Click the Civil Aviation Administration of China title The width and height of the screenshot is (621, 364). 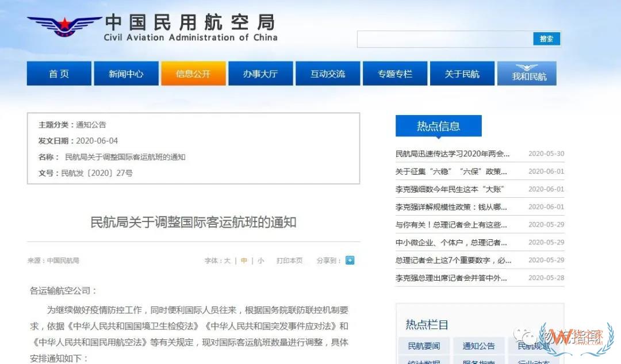190,37
